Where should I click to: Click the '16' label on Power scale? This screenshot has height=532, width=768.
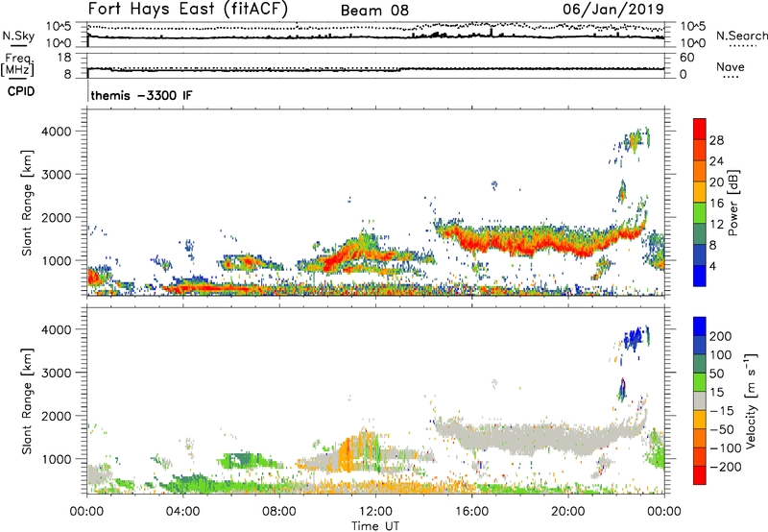pos(716,204)
